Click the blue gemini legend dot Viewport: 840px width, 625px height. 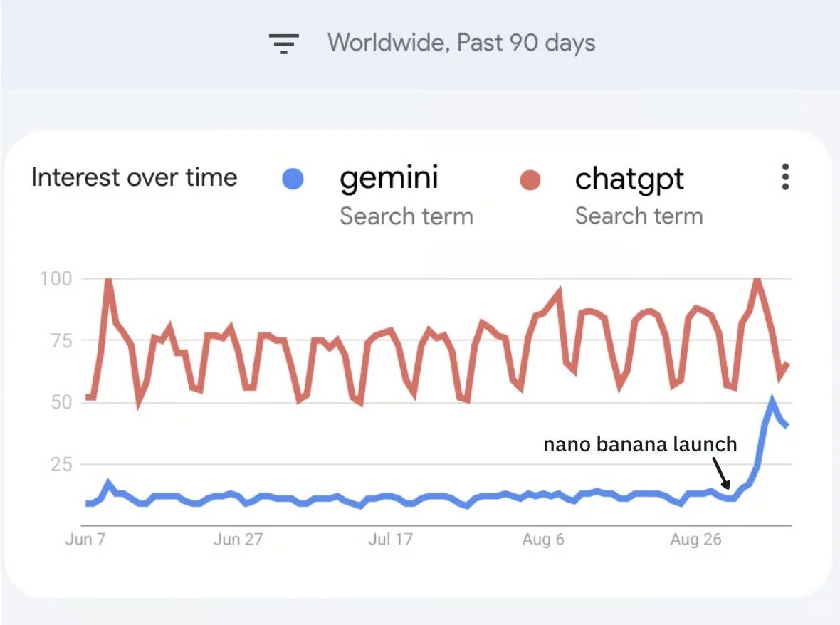(293, 179)
